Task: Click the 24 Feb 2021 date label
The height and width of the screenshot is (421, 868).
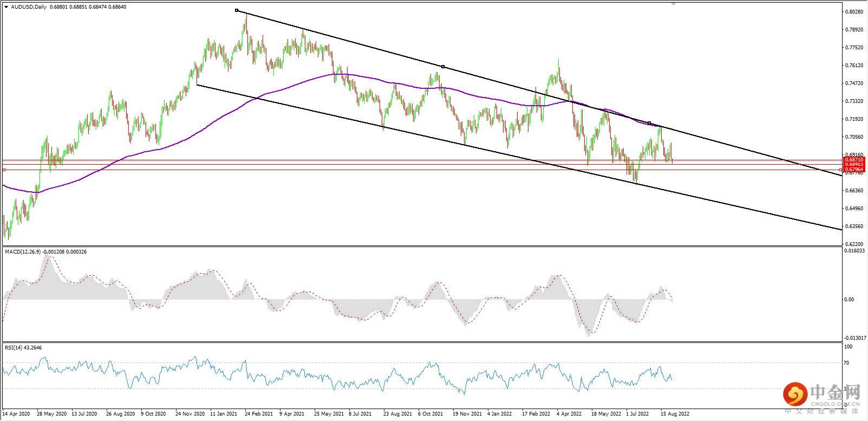Action: [x=258, y=413]
